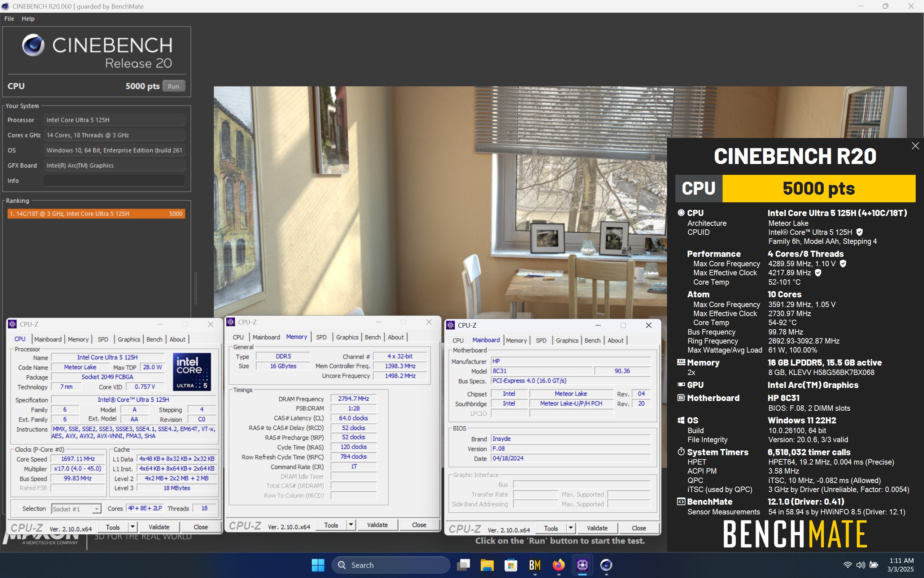Click verified shield next to Max Effective Clock
The width and height of the screenshot is (924, 578).
818,272
